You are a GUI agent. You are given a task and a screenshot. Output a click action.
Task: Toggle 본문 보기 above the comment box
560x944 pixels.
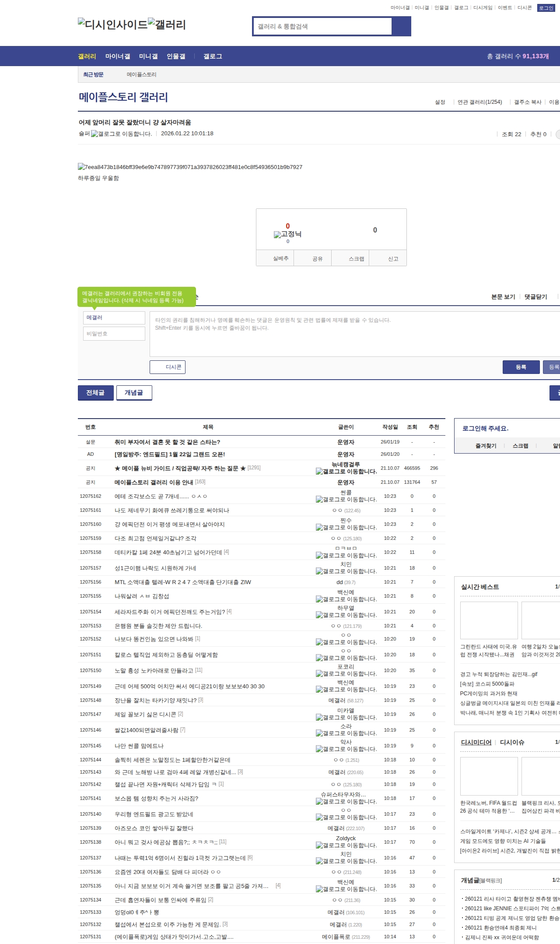(x=503, y=297)
